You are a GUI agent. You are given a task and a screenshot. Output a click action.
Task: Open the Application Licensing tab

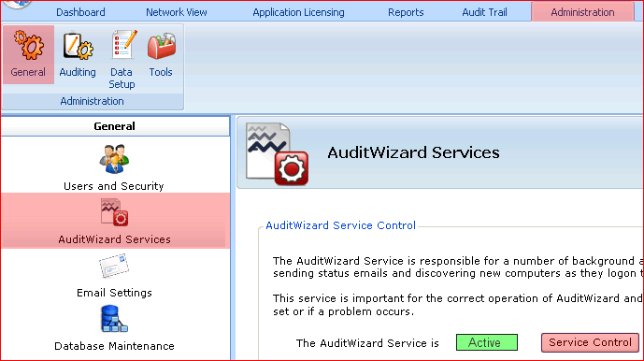click(x=298, y=12)
